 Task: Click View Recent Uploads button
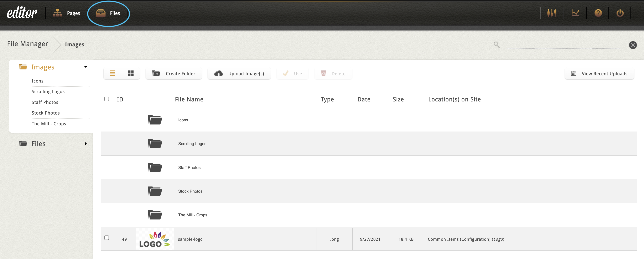pyautogui.click(x=599, y=74)
